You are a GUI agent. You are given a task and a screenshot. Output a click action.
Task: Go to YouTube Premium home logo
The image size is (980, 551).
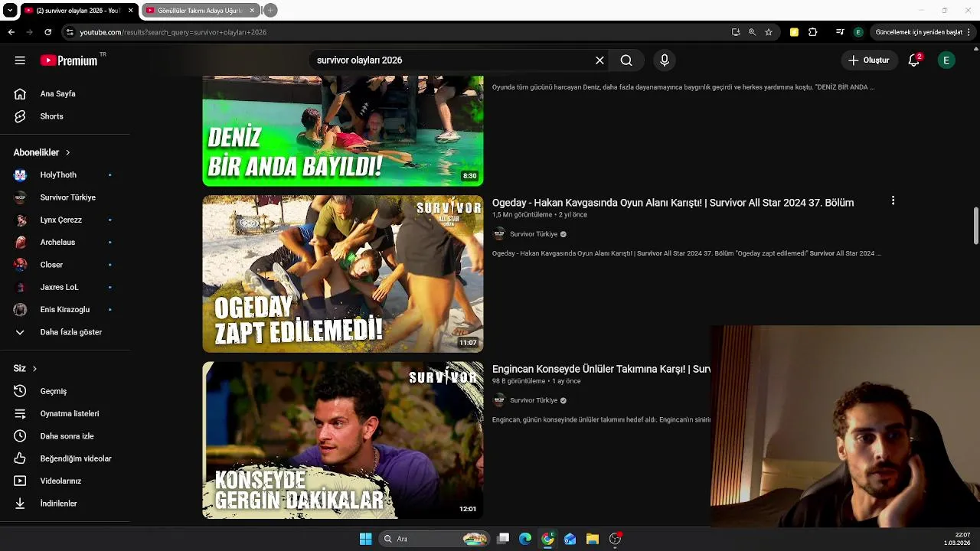(70, 60)
